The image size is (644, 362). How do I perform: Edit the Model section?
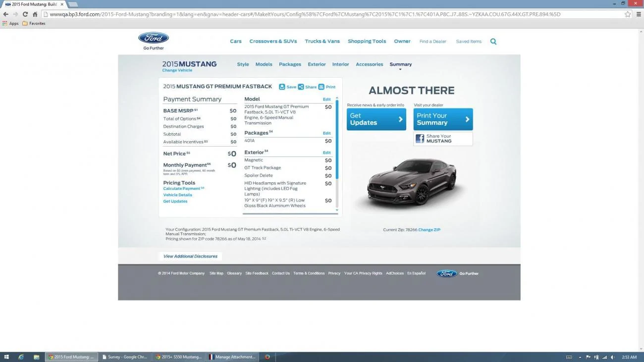click(x=327, y=100)
